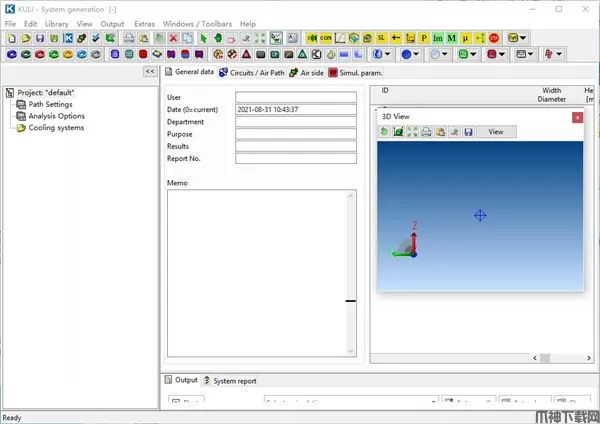
Task: Click the yellow P parameter icon
Action: point(424,38)
